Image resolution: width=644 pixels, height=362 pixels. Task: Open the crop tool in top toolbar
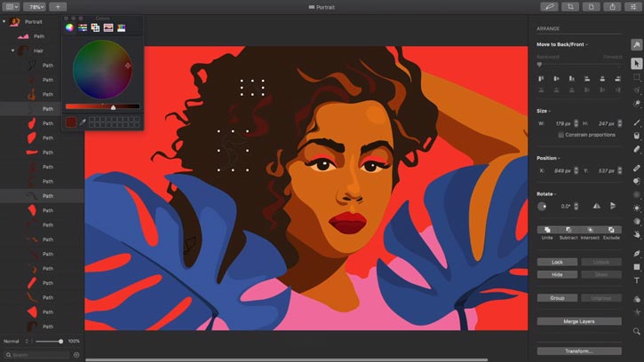tap(570, 6)
